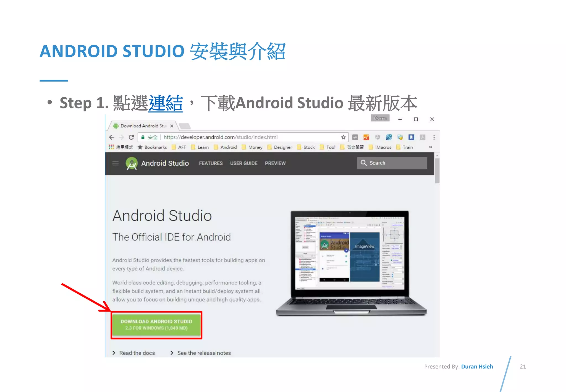Minimize the browser window

pos(400,119)
